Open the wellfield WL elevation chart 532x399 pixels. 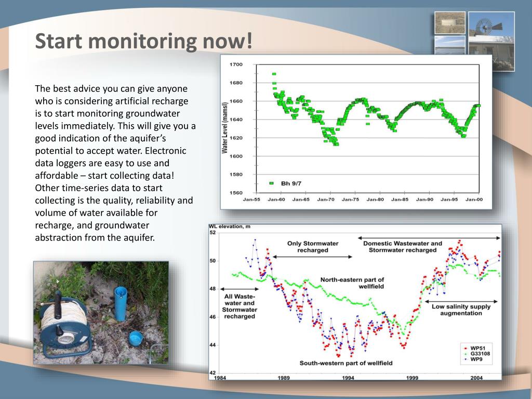(355, 302)
